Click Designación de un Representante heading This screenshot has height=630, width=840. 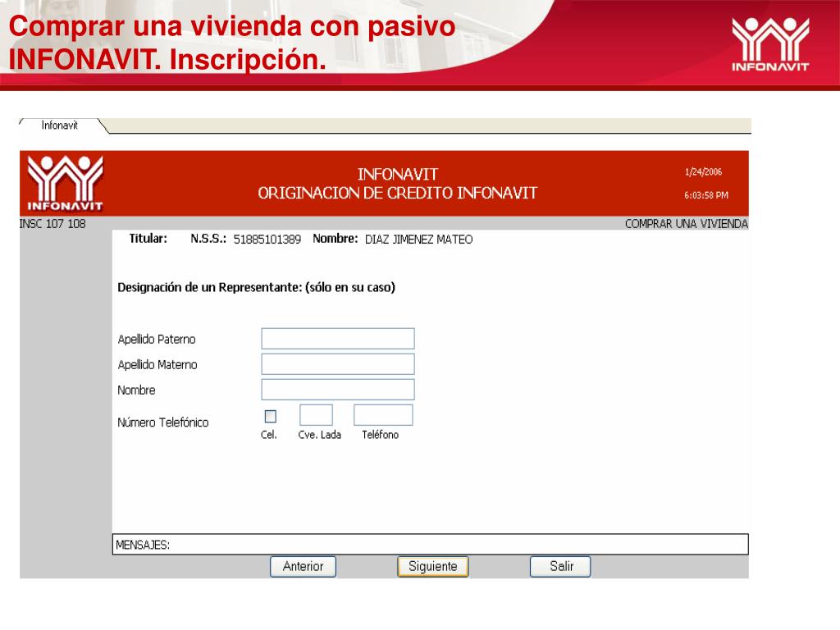(256, 287)
